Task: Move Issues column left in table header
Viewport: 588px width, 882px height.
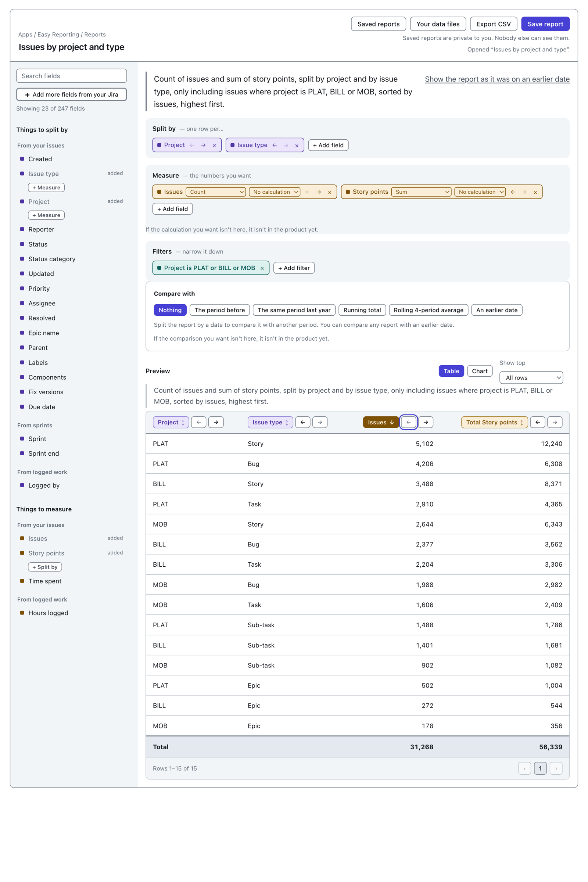Action: click(409, 422)
